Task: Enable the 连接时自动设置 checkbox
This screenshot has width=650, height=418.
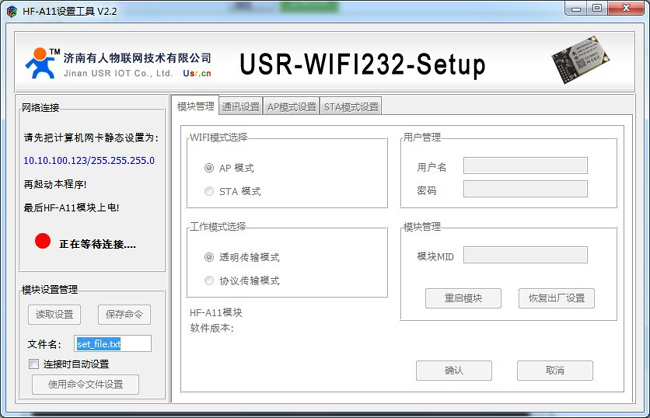Action: click(34, 364)
